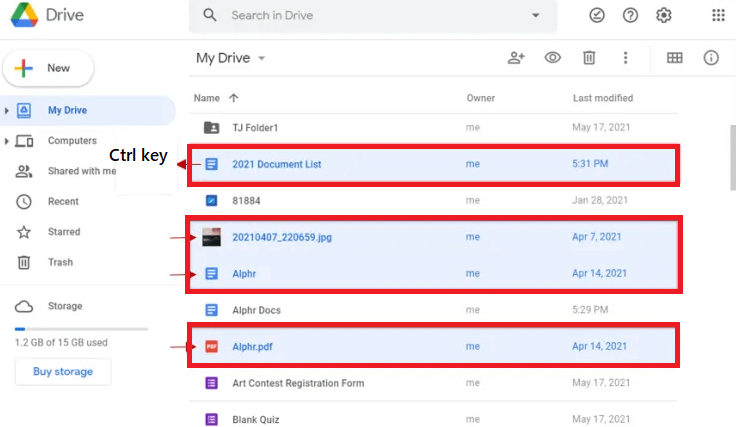
Task: Click the New button
Action: tap(49, 68)
